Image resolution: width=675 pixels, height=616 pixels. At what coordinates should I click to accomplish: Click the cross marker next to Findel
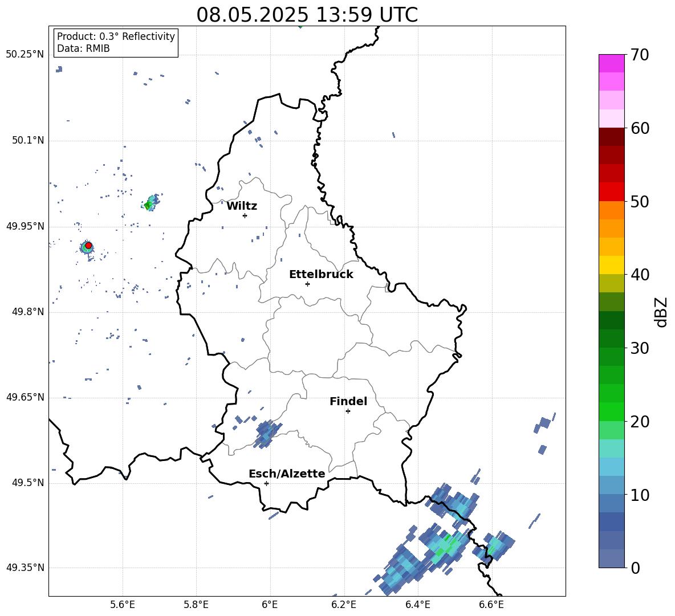[x=348, y=411]
